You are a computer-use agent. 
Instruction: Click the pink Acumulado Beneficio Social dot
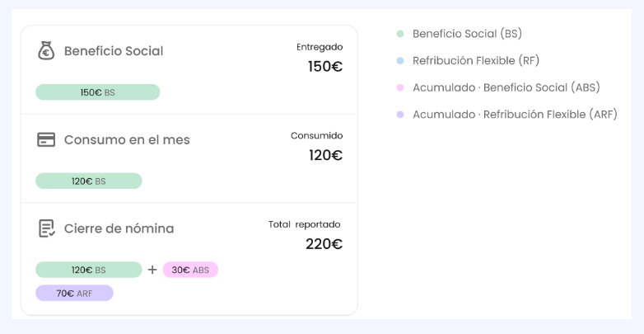point(400,87)
